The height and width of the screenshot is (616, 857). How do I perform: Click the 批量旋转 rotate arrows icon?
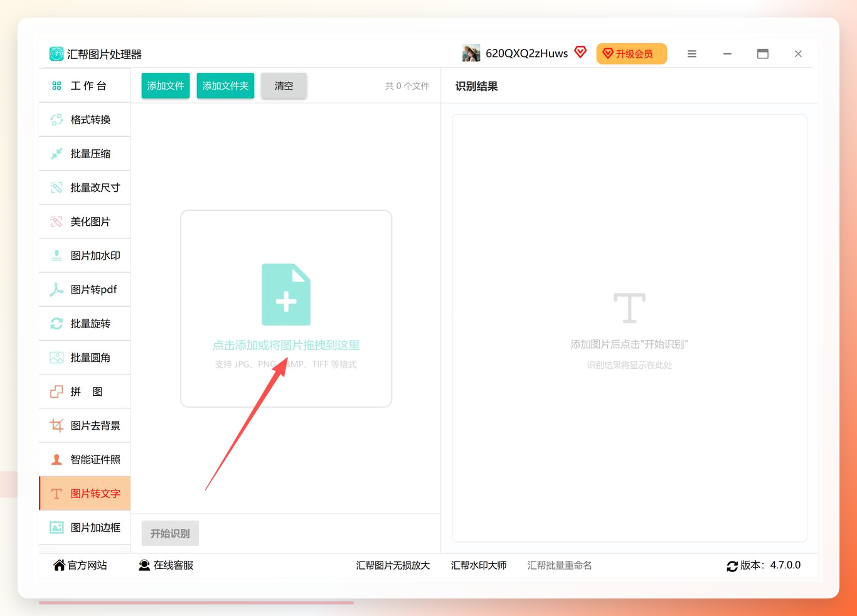pyautogui.click(x=56, y=324)
